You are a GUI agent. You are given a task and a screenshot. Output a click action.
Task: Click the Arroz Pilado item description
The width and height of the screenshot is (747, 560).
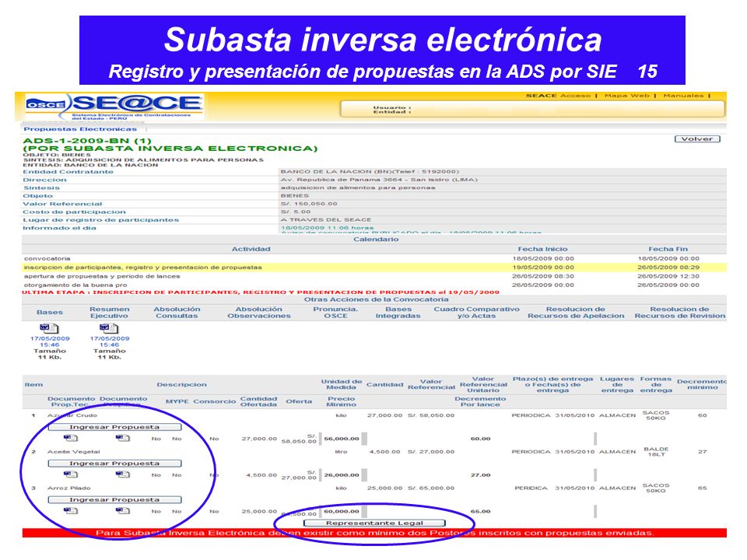tap(68, 488)
